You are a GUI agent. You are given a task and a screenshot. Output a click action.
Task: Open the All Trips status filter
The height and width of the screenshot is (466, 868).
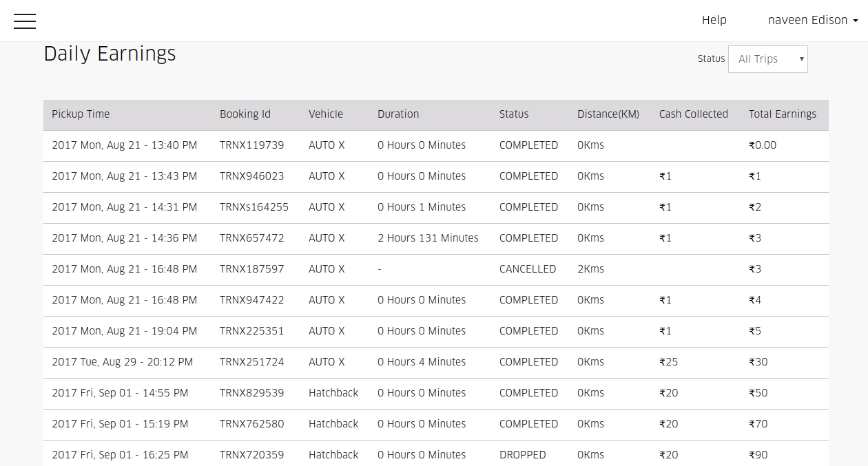click(x=767, y=59)
